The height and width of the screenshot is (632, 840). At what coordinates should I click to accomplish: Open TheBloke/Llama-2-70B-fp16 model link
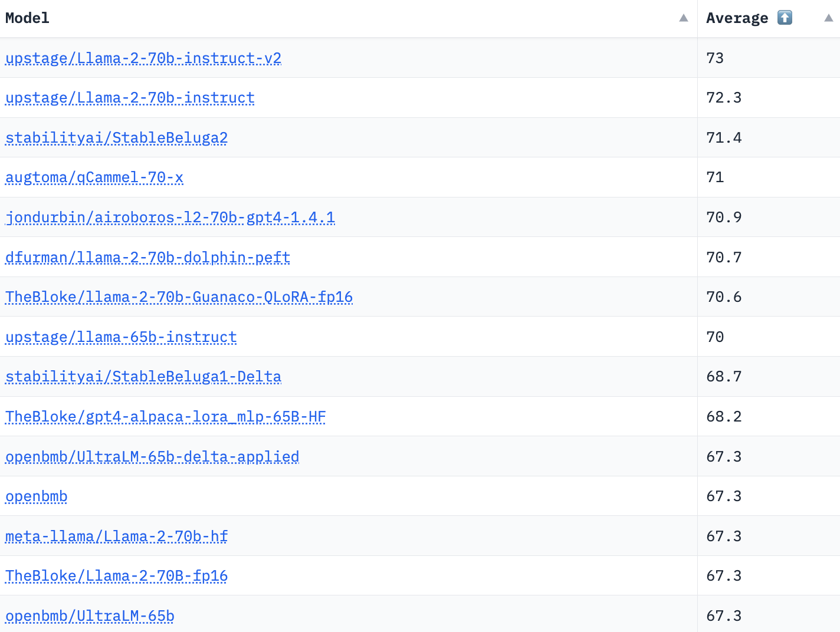click(116, 576)
